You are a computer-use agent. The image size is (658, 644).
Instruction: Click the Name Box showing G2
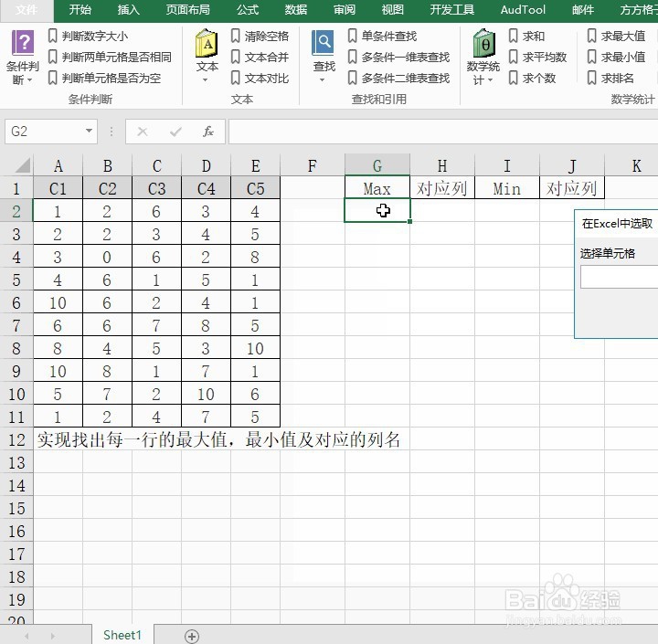(45, 132)
